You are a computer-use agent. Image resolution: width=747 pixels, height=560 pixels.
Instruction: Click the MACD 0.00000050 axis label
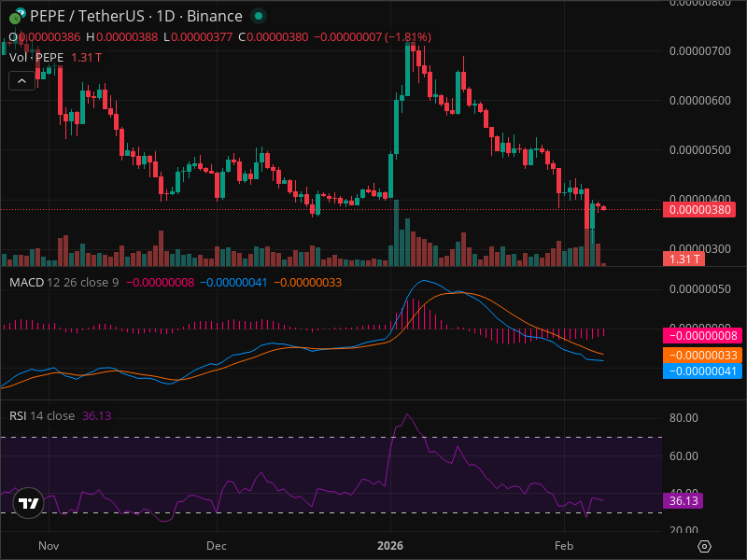coord(699,289)
